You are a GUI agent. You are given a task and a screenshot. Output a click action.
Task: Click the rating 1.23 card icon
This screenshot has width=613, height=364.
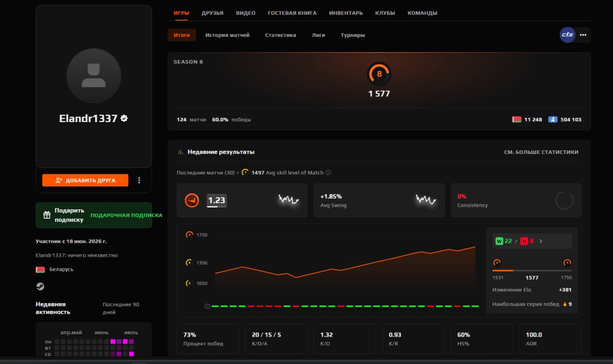coord(192,200)
